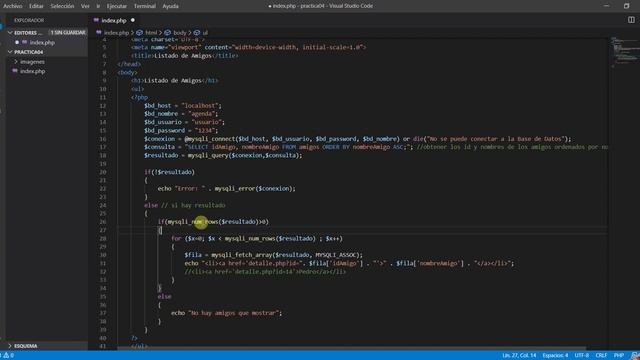The height and width of the screenshot is (360, 640).
Task: Open index.php under open editors
Action: (x=42, y=42)
